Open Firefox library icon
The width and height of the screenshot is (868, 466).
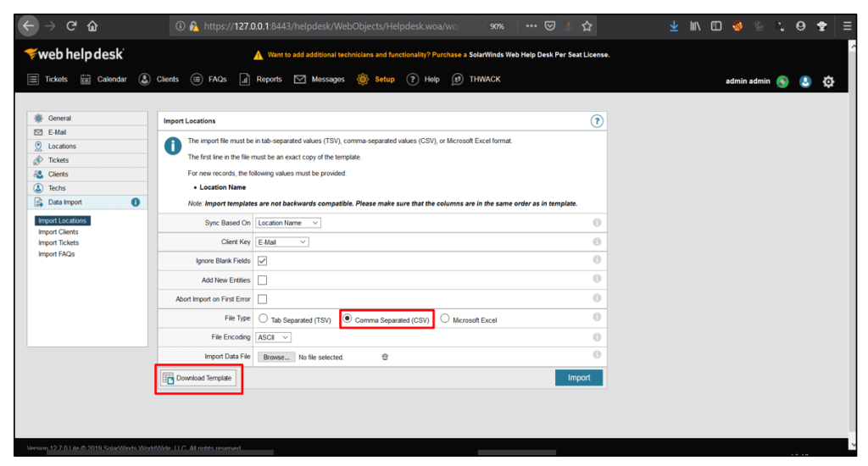[695, 26]
